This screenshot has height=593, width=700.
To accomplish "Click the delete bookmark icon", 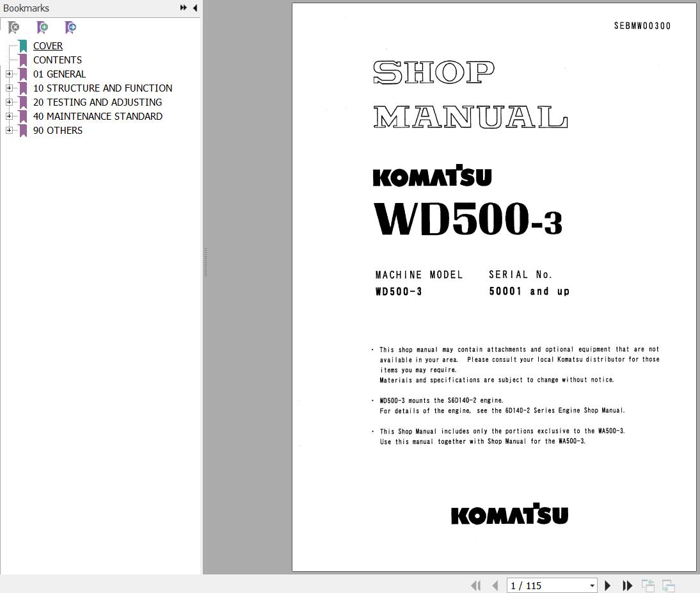I will tap(14, 28).
